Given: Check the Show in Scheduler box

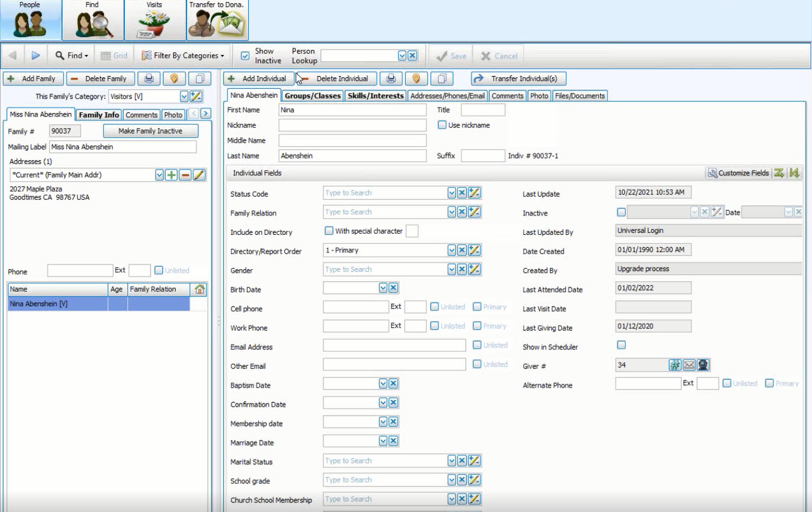Looking at the screenshot, I should (621, 345).
